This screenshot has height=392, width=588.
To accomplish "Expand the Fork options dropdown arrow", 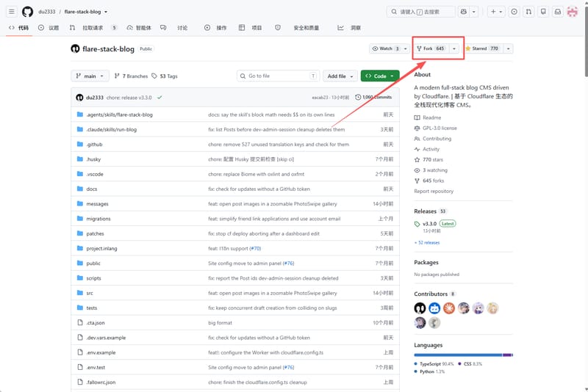I will point(454,48).
